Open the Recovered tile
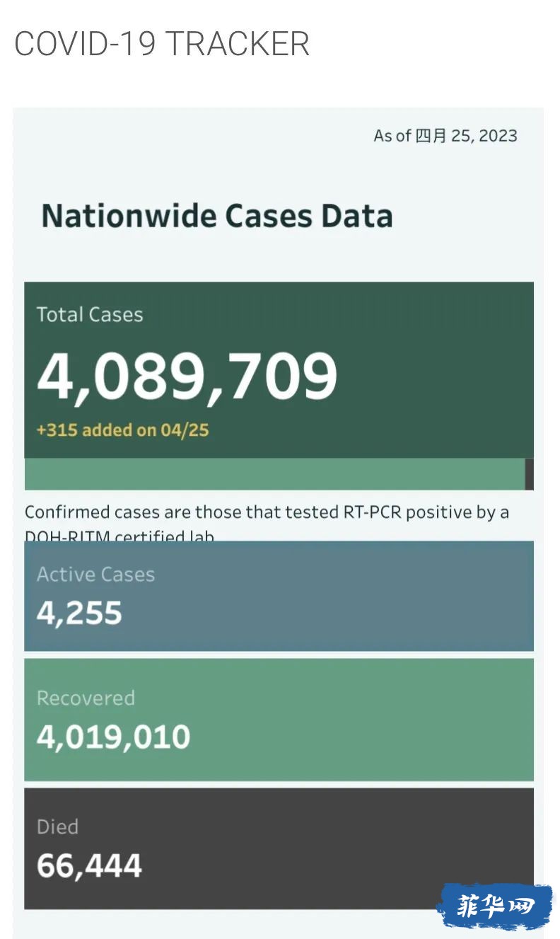The width and height of the screenshot is (560, 939). 279,720
